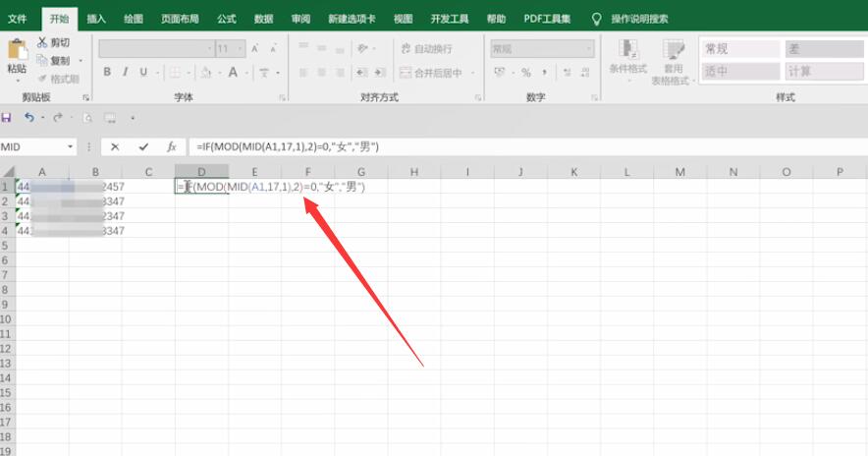868x456 pixels.
Task: Click the Paste (粘贴) clipboard icon
Action: 17,50
